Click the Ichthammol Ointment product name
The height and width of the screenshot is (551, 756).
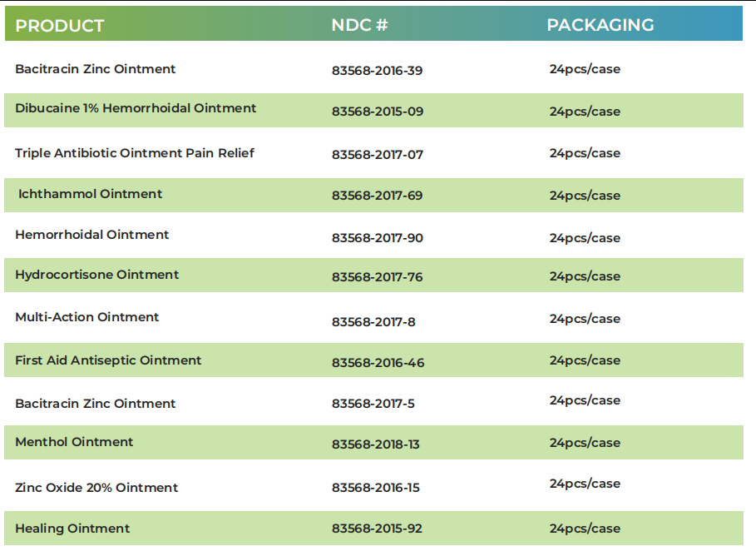tap(90, 194)
